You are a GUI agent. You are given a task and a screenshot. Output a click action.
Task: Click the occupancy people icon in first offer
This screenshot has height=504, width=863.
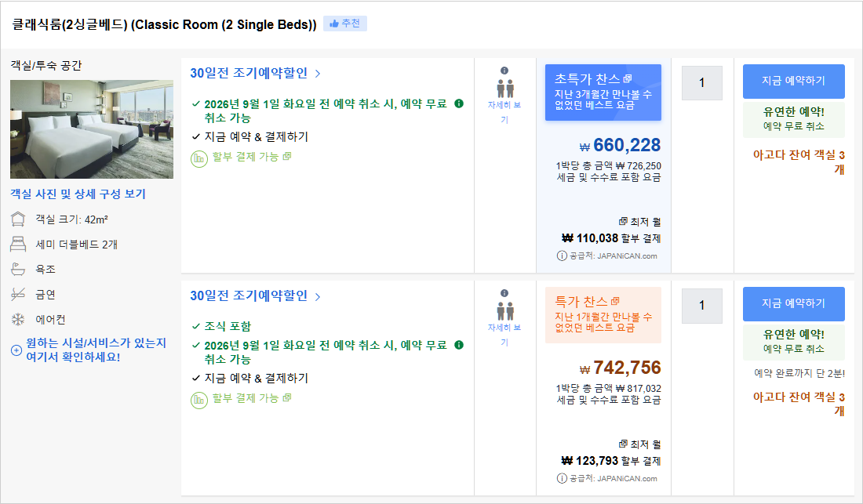click(x=504, y=89)
